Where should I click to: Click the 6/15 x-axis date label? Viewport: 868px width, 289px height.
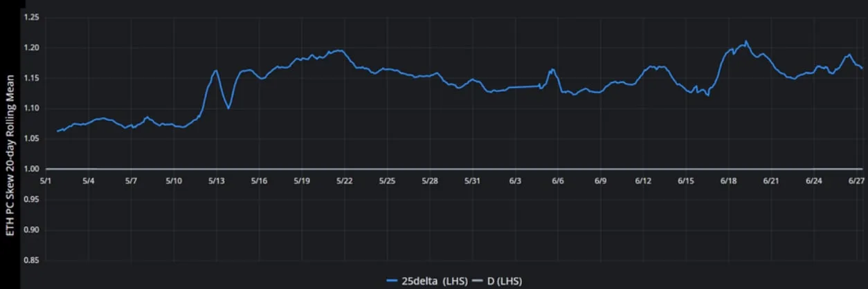[686, 180]
